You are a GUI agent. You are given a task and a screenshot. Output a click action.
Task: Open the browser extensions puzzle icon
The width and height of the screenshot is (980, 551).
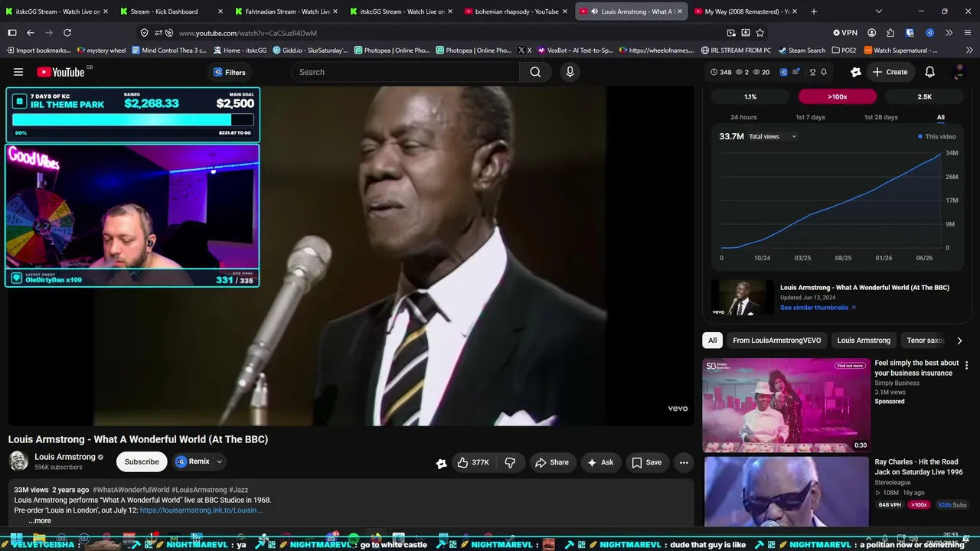(890, 33)
